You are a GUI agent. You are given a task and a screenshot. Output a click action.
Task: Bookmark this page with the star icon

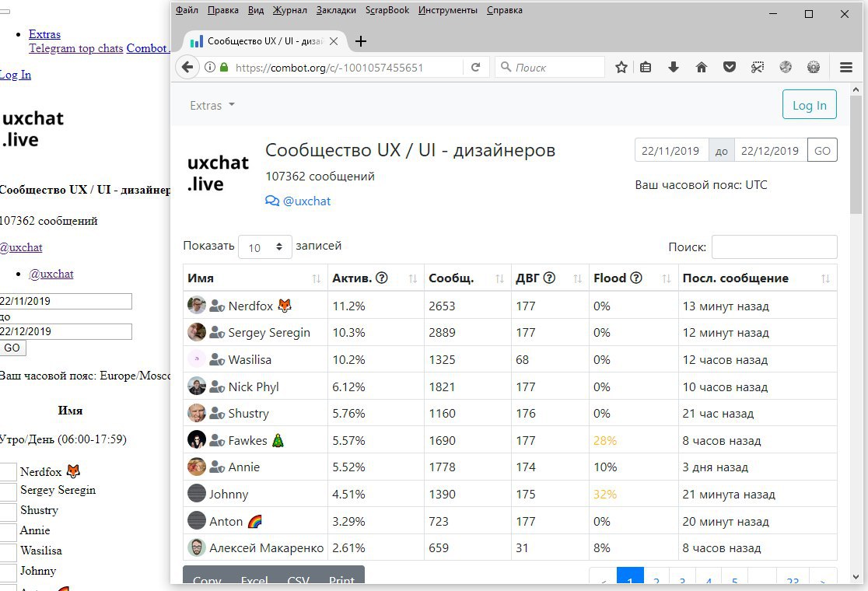[621, 68]
